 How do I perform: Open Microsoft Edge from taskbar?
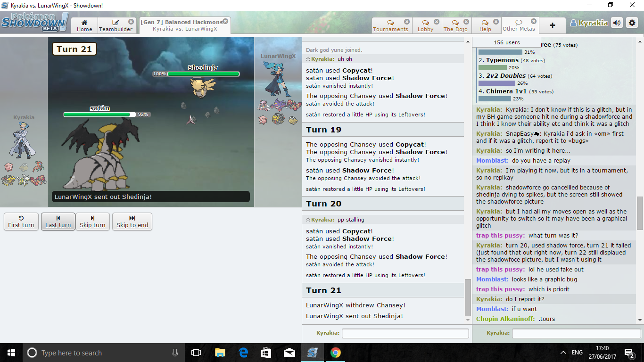[x=243, y=353]
